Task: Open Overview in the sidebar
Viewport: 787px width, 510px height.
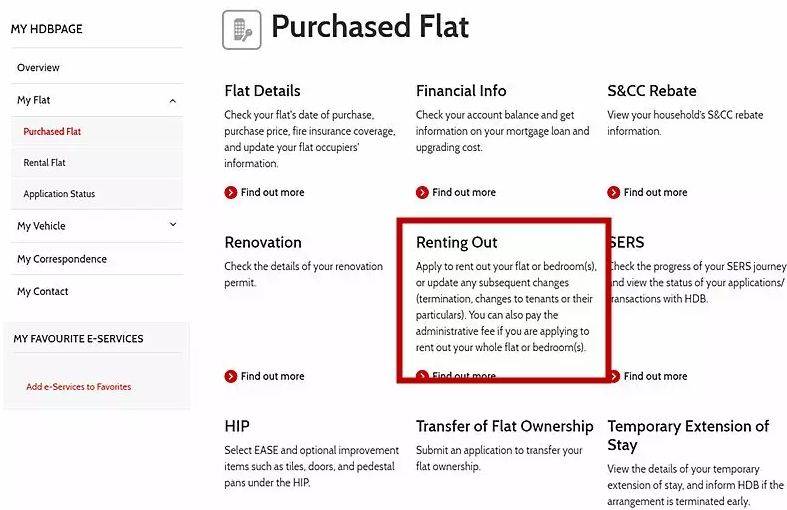Action: point(38,68)
